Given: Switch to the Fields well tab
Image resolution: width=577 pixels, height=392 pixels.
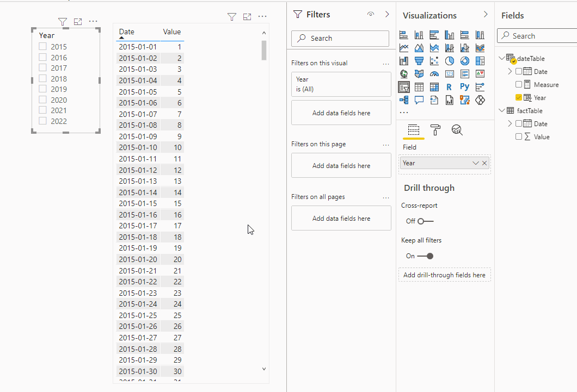Looking at the screenshot, I should (414, 130).
